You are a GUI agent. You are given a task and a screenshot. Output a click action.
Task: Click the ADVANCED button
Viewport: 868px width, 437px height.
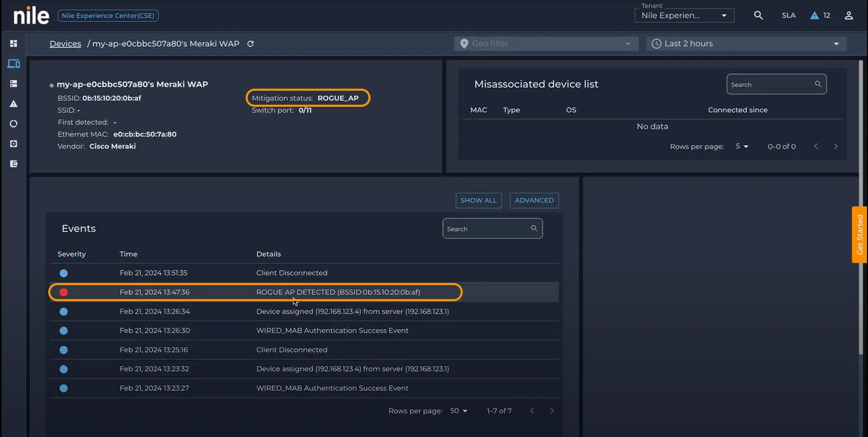534,200
